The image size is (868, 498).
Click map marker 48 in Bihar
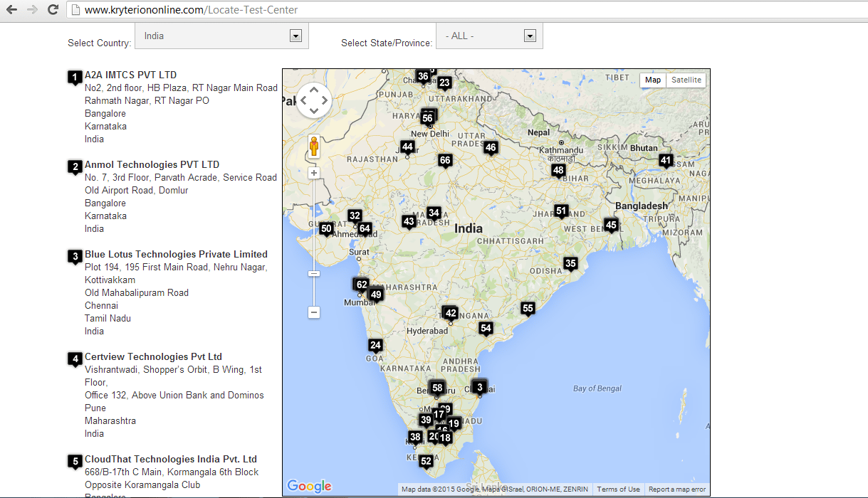[x=558, y=171]
